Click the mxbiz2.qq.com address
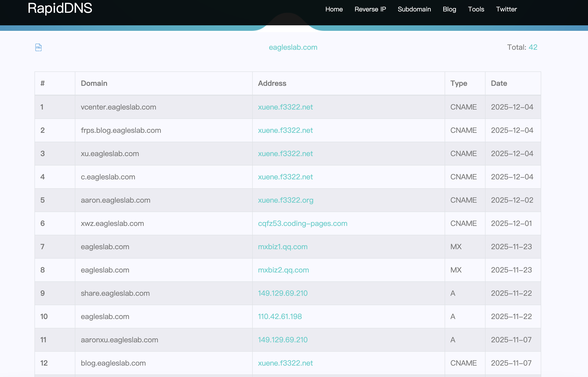Image resolution: width=588 pixels, height=377 pixels. point(283,270)
